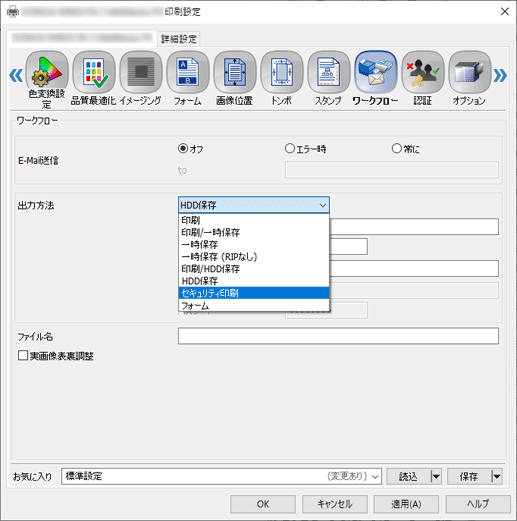Click the 適用(A) apply button
This screenshot has width=517, height=521.
406,504
